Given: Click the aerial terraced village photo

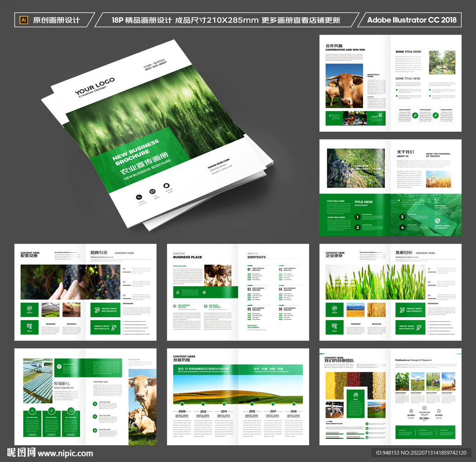Looking at the screenshot, I should point(356,168).
